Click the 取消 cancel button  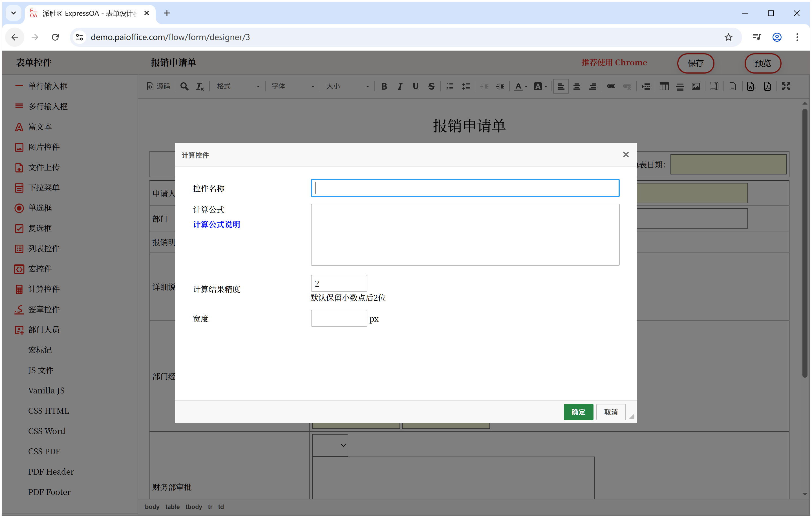[610, 412]
